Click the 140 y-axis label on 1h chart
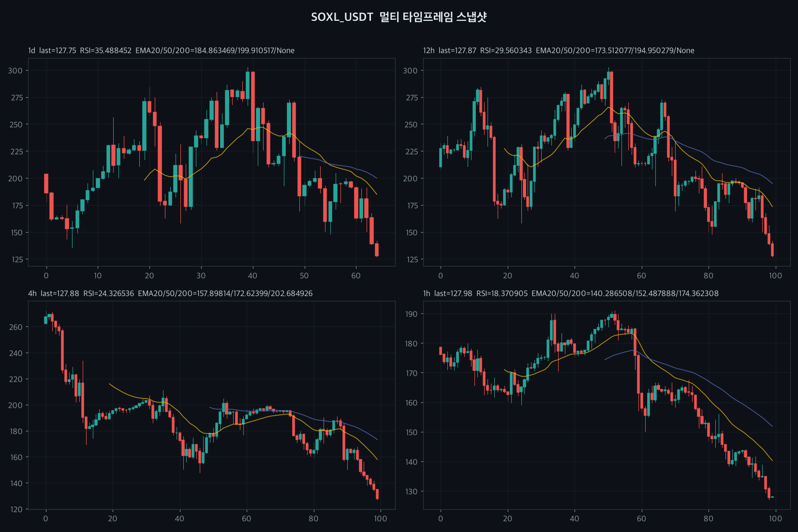The height and width of the screenshot is (532, 798). click(412, 462)
